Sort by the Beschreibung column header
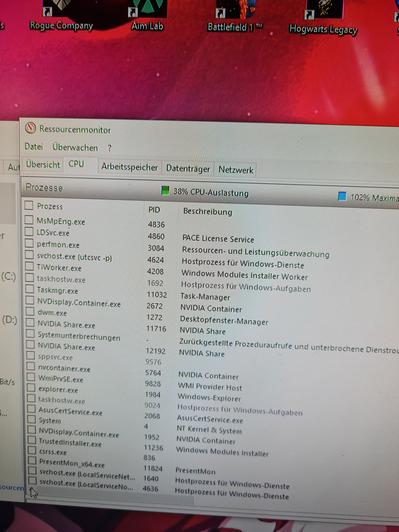Viewport: 399px width, 532px height. tap(208, 212)
